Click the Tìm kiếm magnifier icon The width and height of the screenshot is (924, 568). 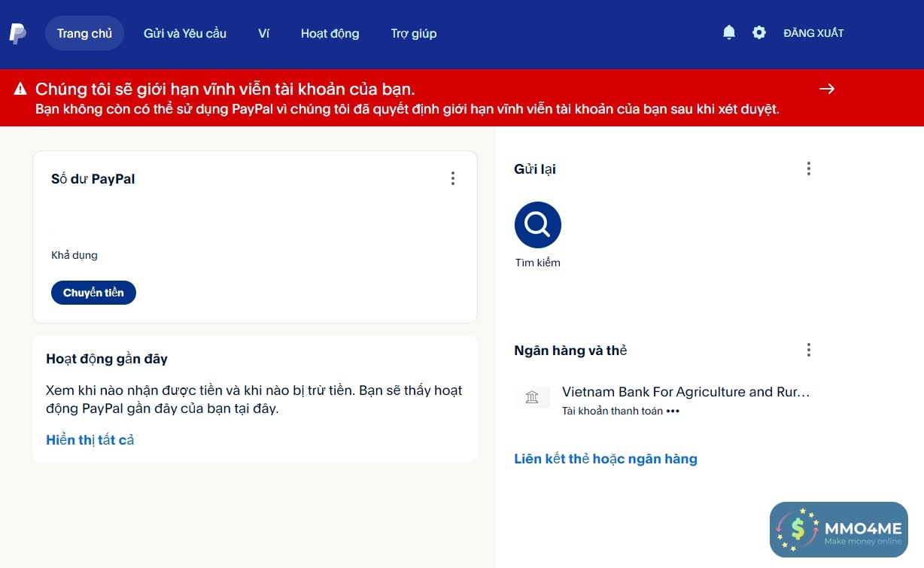tap(538, 225)
